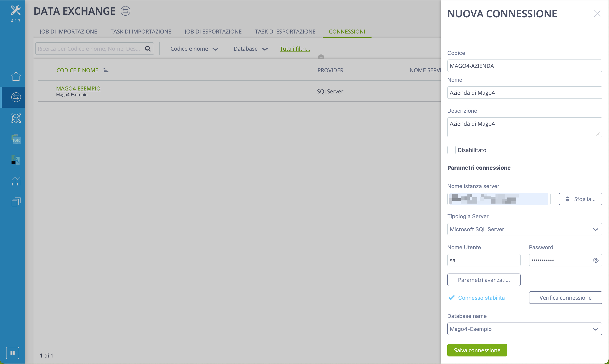This screenshot has height=364, width=609.
Task: Open the Home icon in sidebar
Action: pos(16,76)
